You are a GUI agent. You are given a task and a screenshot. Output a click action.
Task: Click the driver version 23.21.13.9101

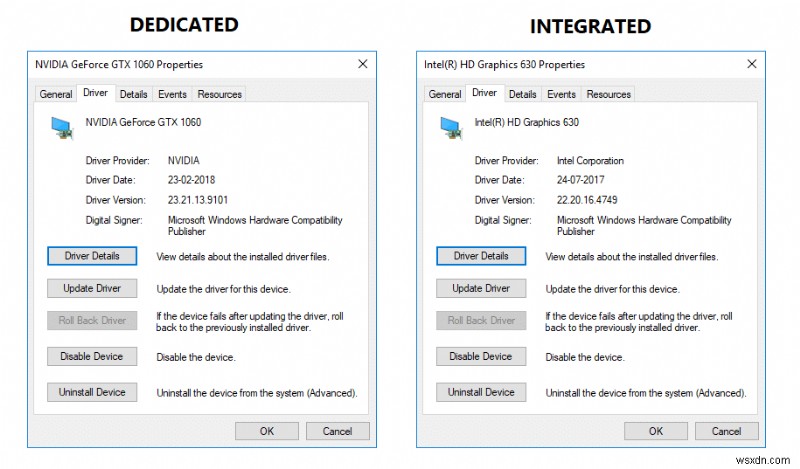(198, 200)
